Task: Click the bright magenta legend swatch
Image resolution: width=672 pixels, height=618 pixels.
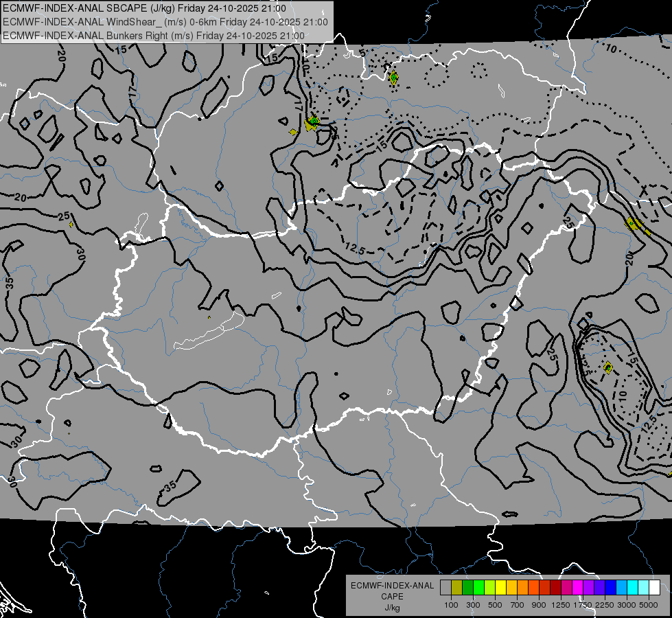Action: click(578, 588)
